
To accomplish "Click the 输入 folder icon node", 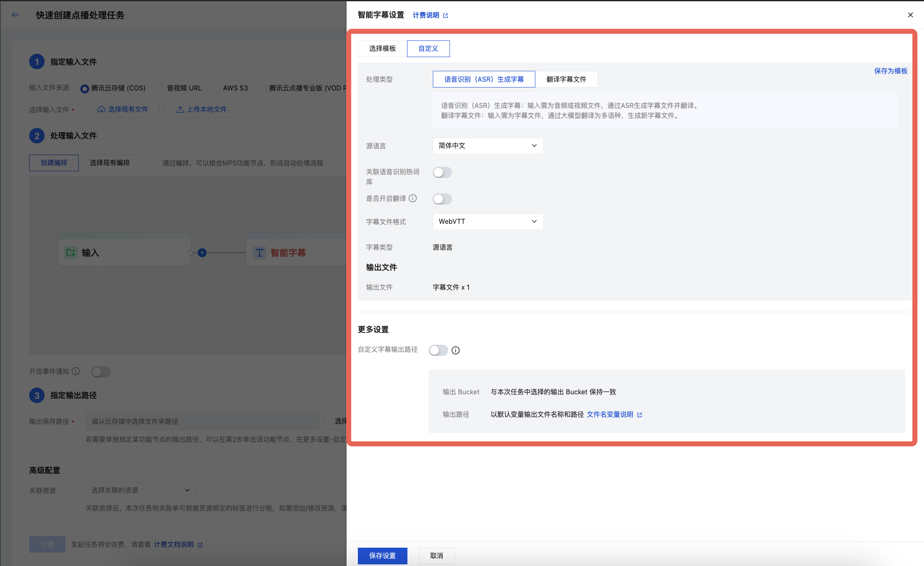I will (x=71, y=253).
